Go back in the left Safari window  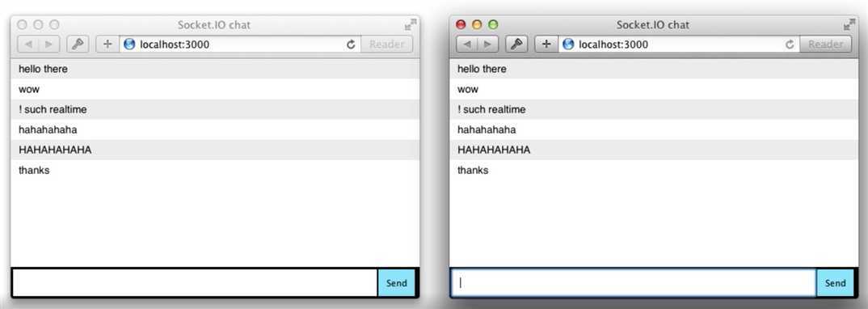[x=27, y=44]
